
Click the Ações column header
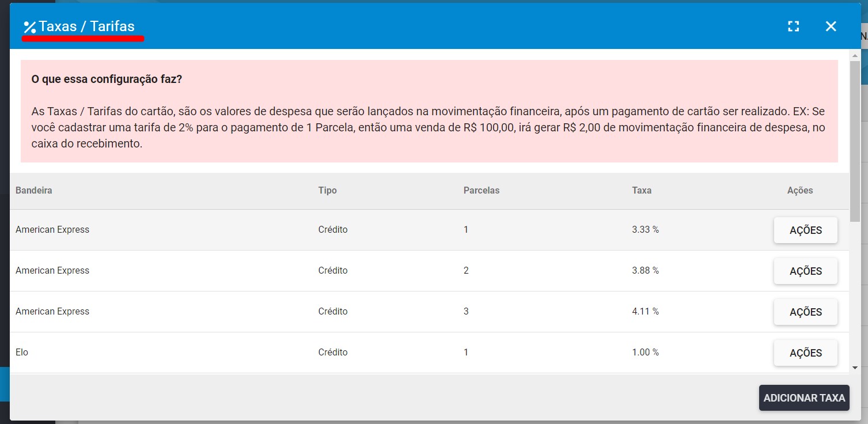[799, 190]
